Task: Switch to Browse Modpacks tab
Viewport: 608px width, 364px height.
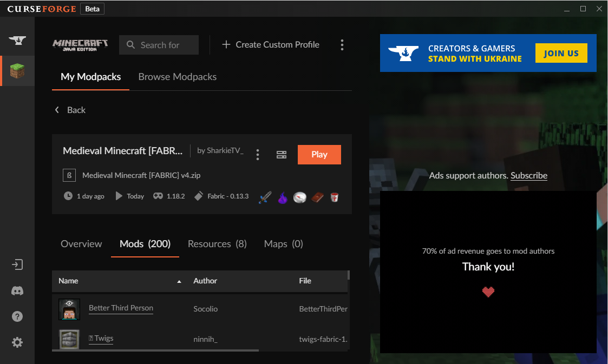Action: pos(178,77)
